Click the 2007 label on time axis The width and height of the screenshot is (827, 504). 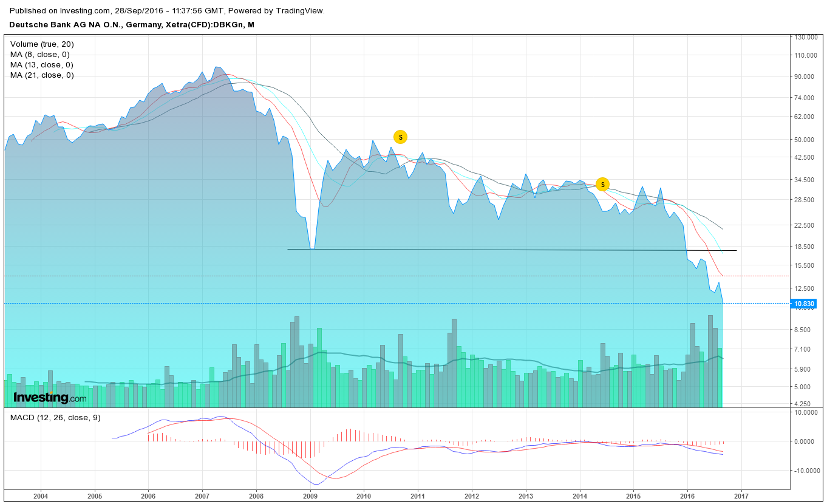click(202, 497)
